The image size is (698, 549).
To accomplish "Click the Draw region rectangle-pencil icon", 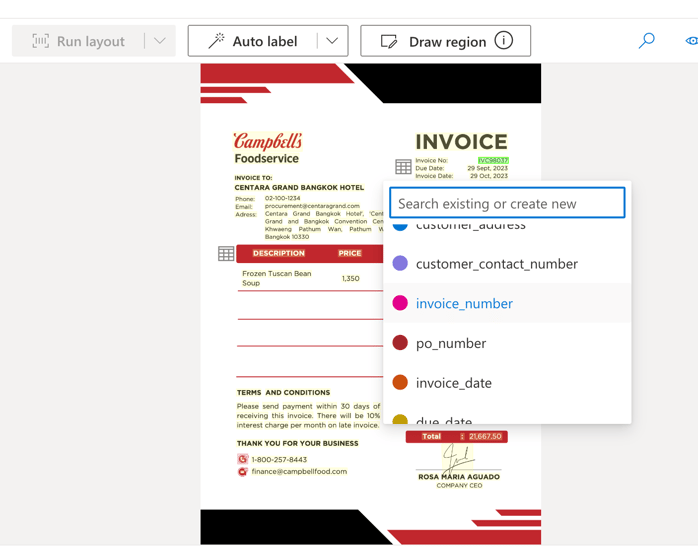I will 389,41.
